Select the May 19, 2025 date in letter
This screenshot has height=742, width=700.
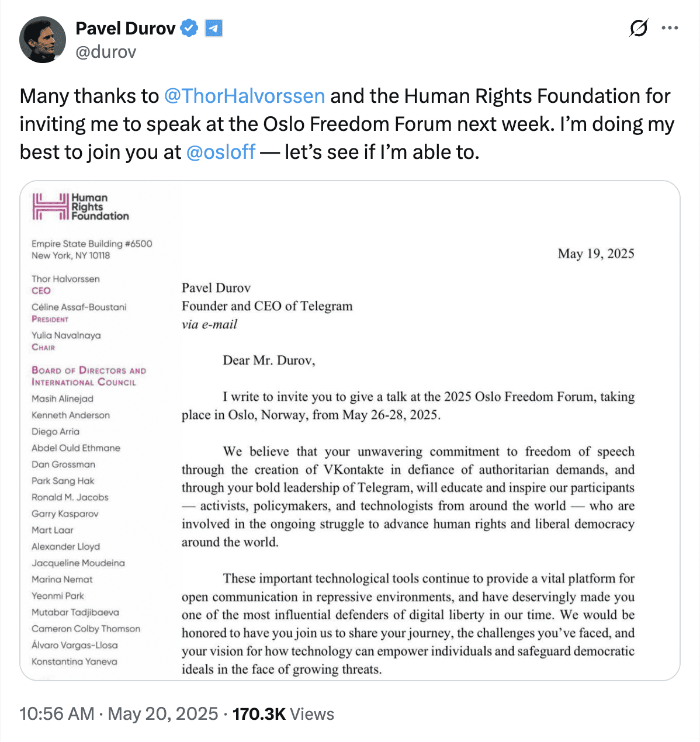(x=596, y=254)
